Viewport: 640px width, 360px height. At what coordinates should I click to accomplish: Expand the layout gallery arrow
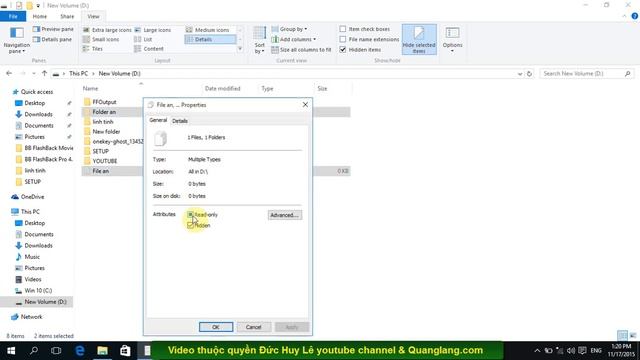click(240, 49)
